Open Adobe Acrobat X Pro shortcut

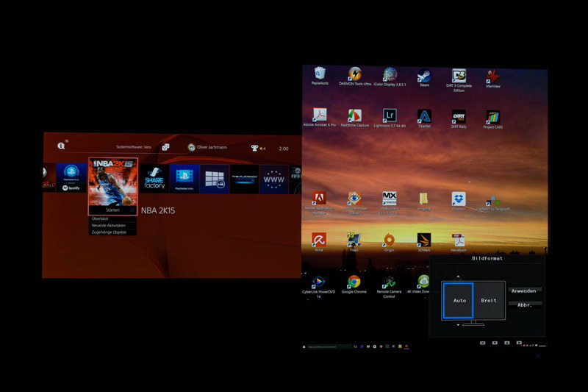coord(320,118)
